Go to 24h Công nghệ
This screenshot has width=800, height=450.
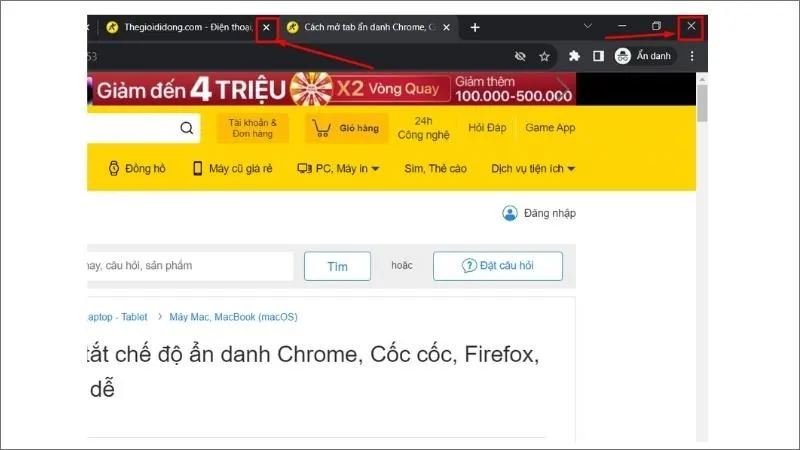(423, 128)
